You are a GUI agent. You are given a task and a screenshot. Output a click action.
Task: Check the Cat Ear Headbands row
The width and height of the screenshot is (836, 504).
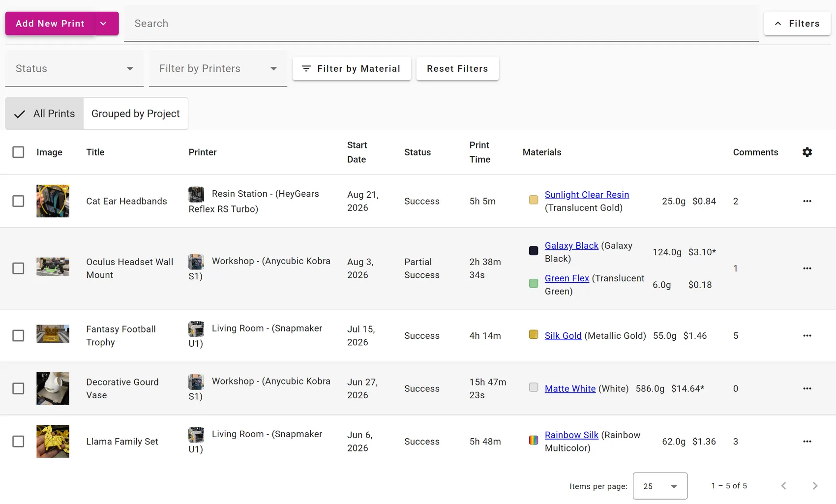[18, 201]
